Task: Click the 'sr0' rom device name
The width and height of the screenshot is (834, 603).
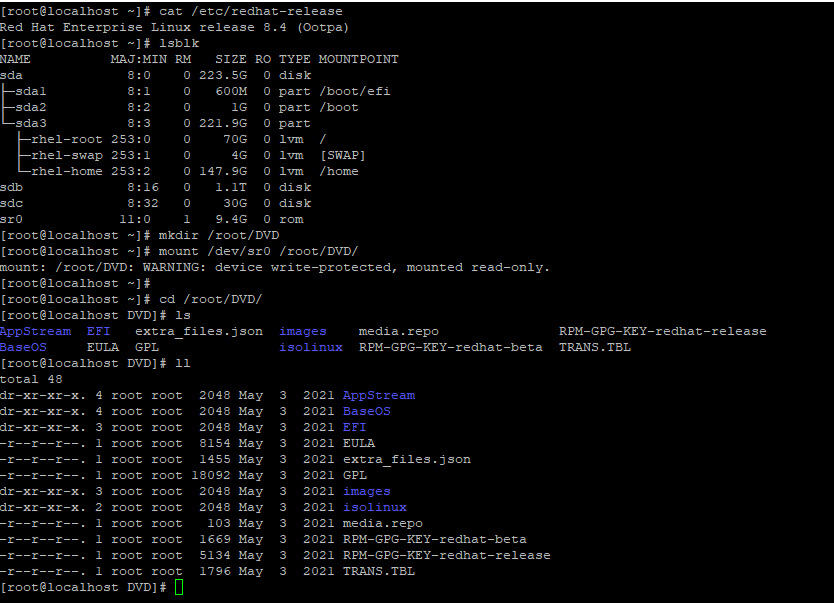Action: point(11,219)
